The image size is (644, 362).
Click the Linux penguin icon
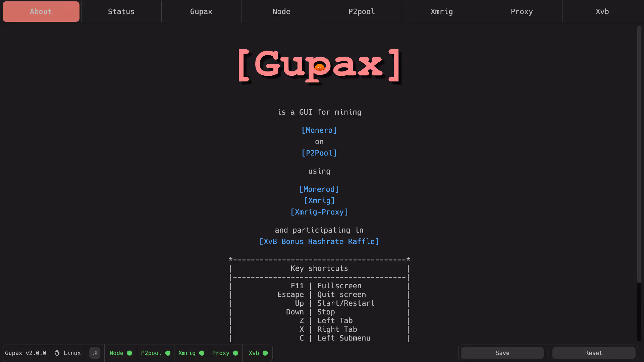pos(58,353)
